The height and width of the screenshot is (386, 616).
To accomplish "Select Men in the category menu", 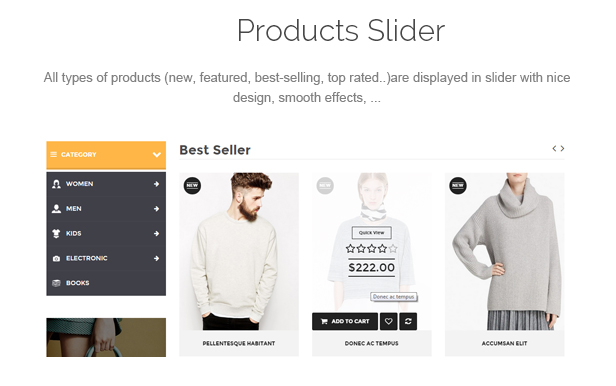I will (x=106, y=209).
